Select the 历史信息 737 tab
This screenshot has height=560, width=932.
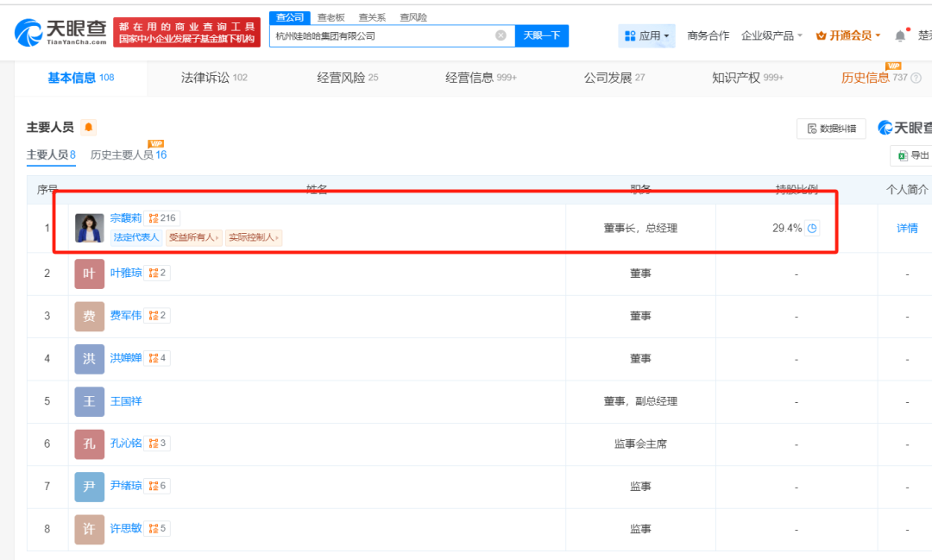(874, 78)
